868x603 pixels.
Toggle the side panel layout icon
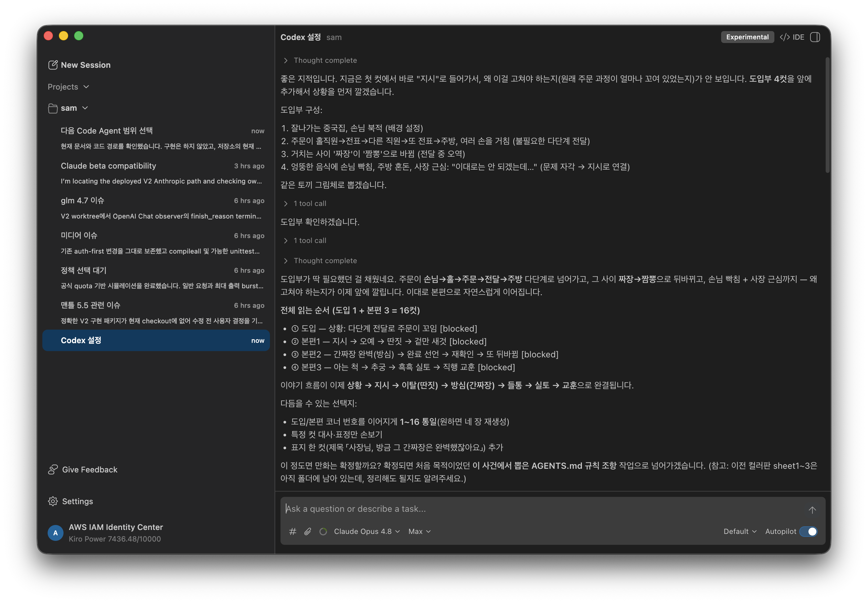[x=815, y=37]
